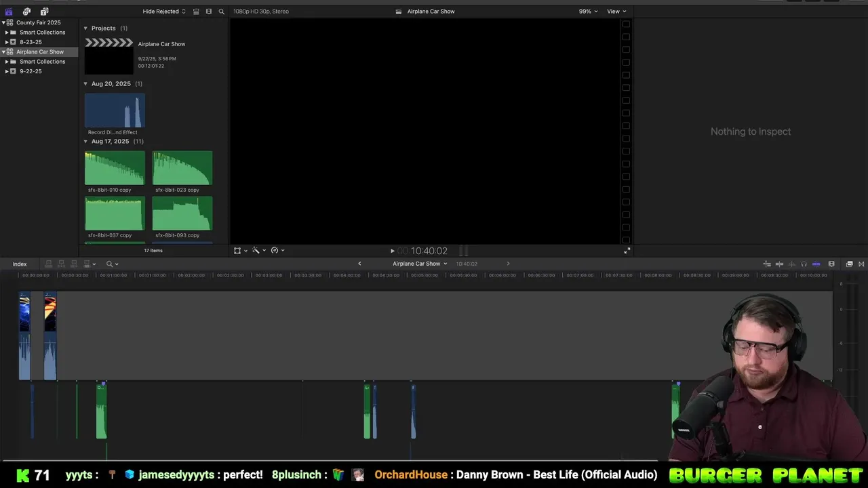The width and height of the screenshot is (868, 488).
Task: Open the viewer View options menu
Action: 616,12
